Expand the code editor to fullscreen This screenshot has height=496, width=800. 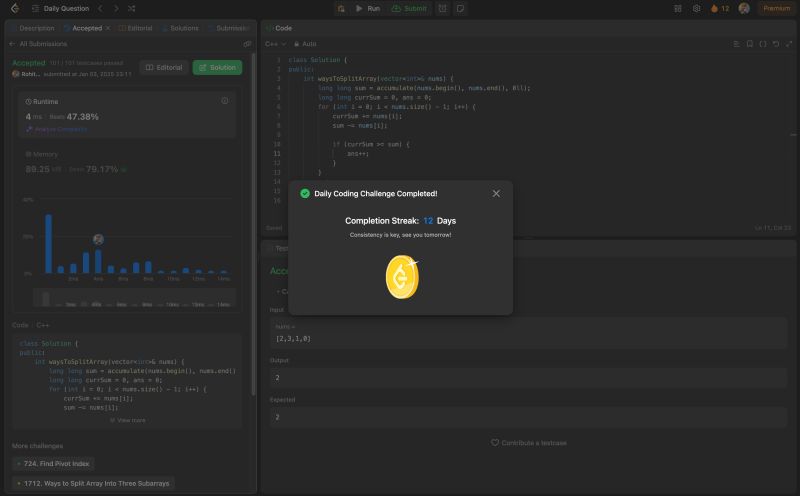tap(788, 44)
